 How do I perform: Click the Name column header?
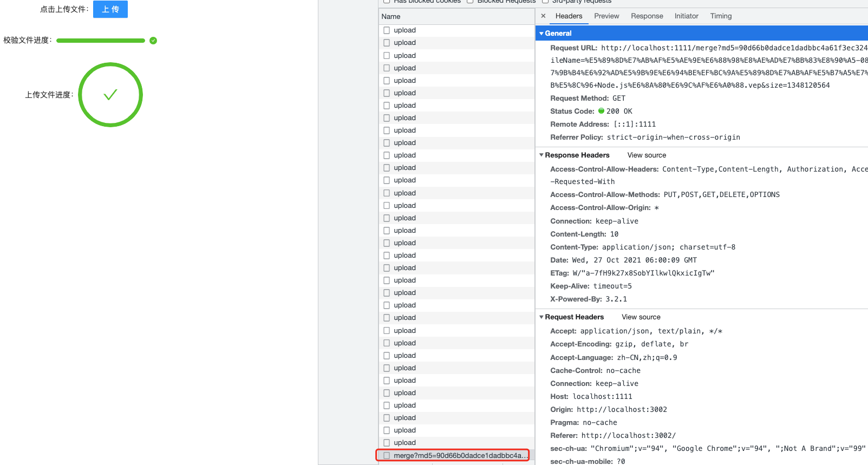pyautogui.click(x=456, y=16)
